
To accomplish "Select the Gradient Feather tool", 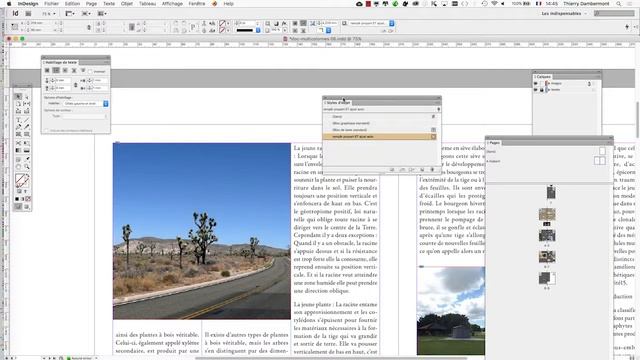I will coord(27,151).
